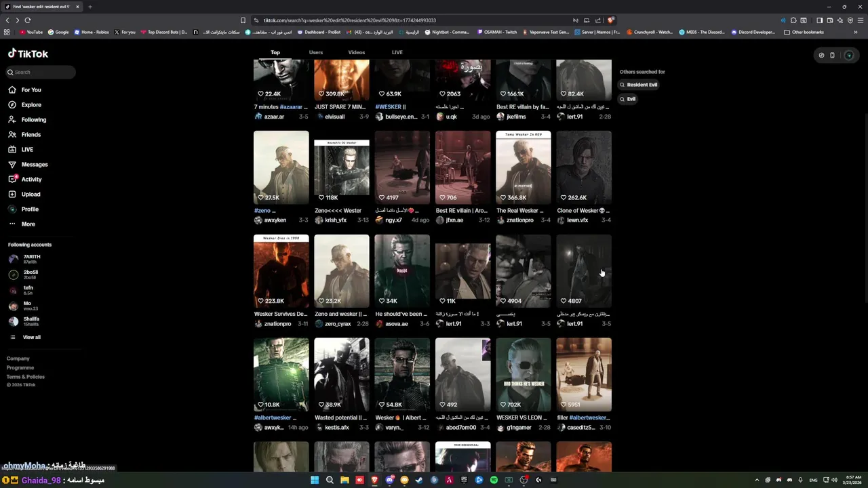868x488 pixels.
Task: Open following account 7ARITH
Action: [25, 259]
